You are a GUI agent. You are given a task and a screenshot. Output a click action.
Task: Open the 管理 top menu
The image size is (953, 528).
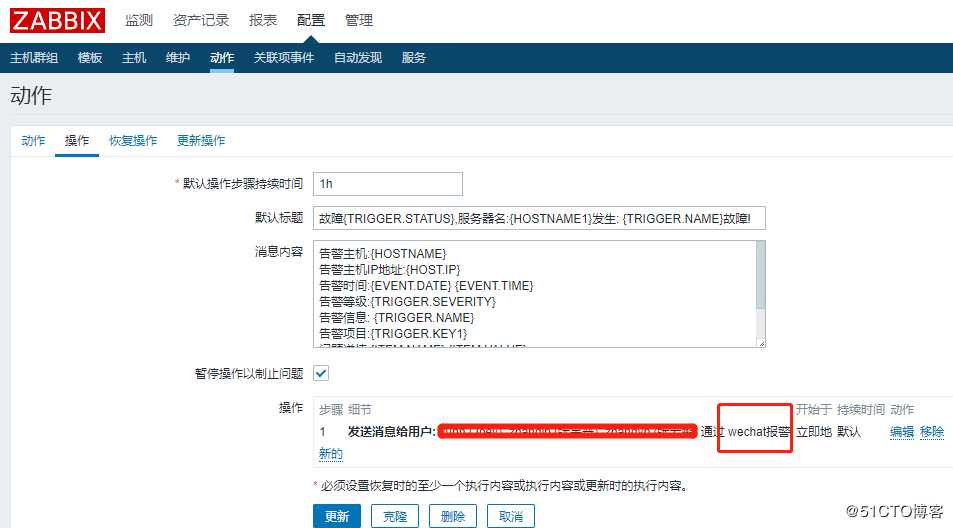pyautogui.click(x=359, y=20)
